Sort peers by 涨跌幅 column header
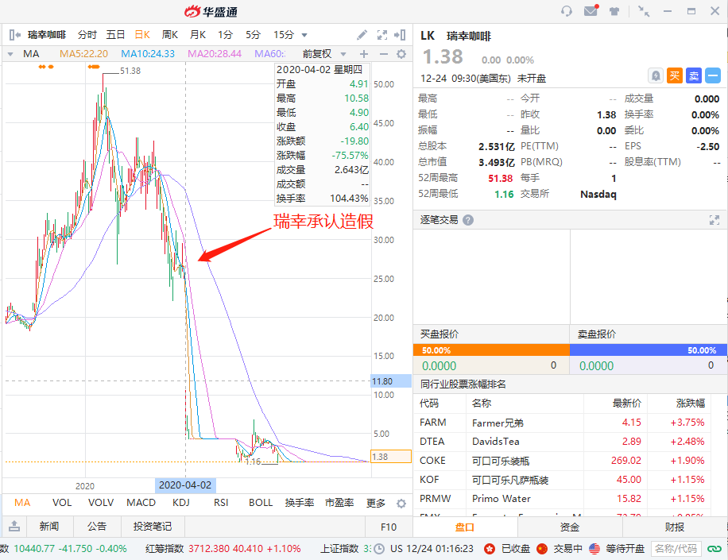 pos(691,404)
